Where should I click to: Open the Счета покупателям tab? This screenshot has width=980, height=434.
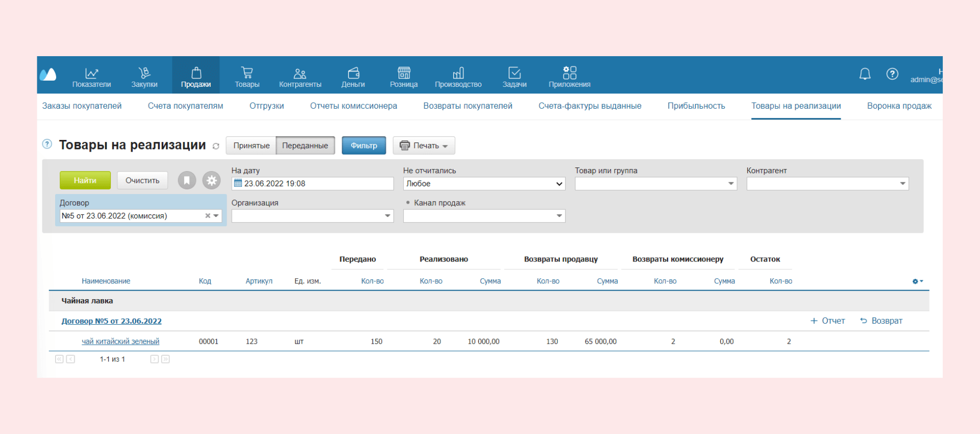pyautogui.click(x=185, y=106)
